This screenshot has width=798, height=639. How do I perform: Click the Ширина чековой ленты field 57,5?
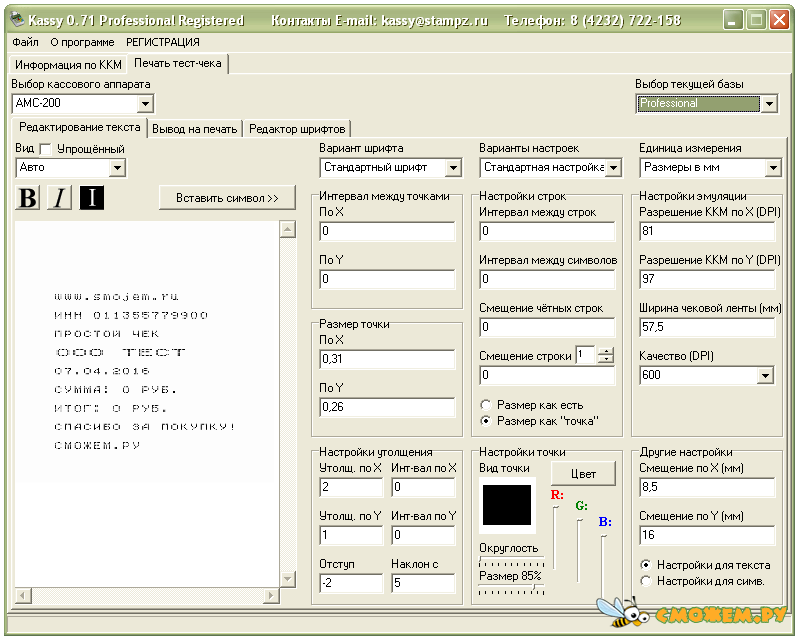click(x=707, y=327)
